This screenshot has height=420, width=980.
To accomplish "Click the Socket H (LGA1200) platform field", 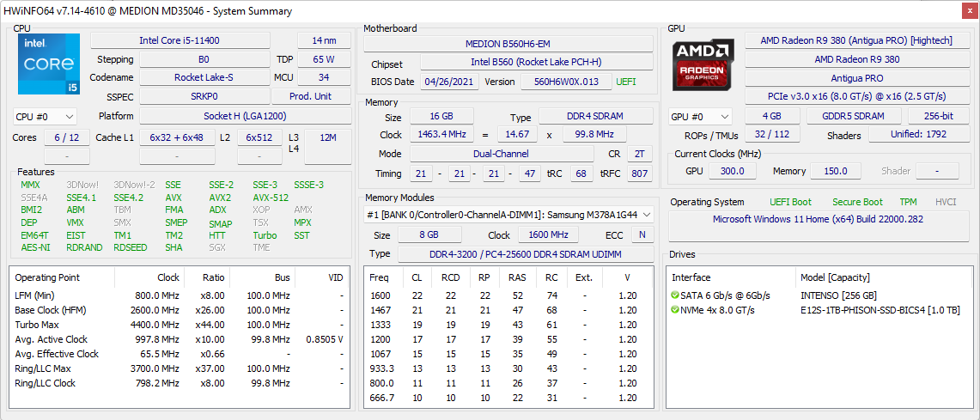I will pos(245,116).
